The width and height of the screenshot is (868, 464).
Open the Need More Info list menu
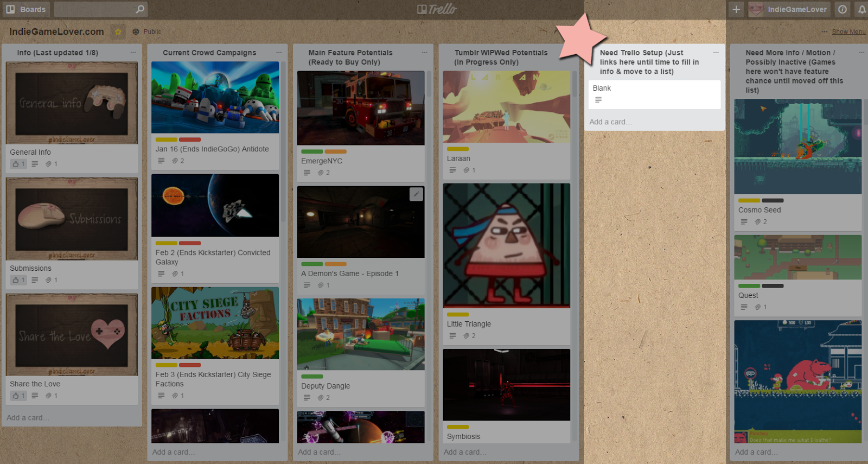(x=861, y=53)
